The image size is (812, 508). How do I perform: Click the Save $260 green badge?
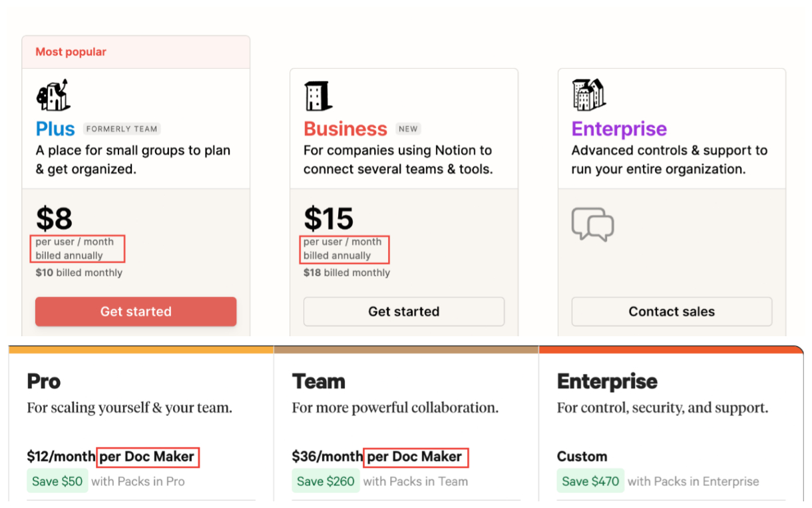coord(325,481)
